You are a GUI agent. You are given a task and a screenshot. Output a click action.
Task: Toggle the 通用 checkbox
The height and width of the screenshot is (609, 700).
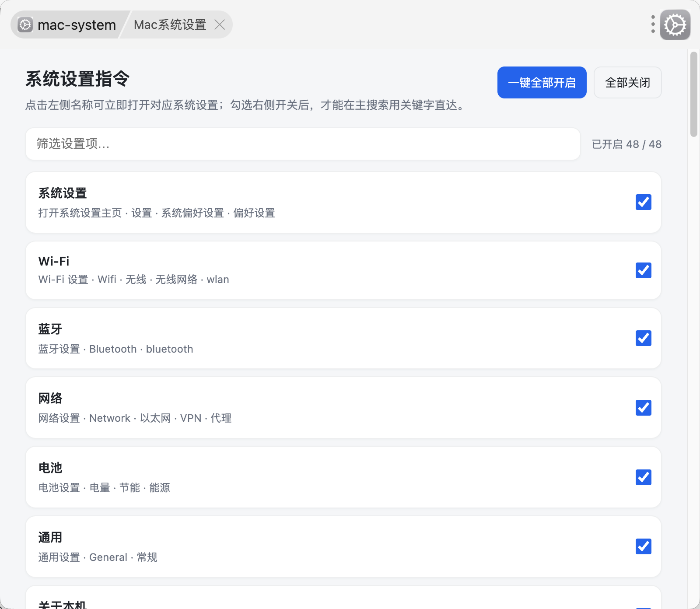[643, 546]
